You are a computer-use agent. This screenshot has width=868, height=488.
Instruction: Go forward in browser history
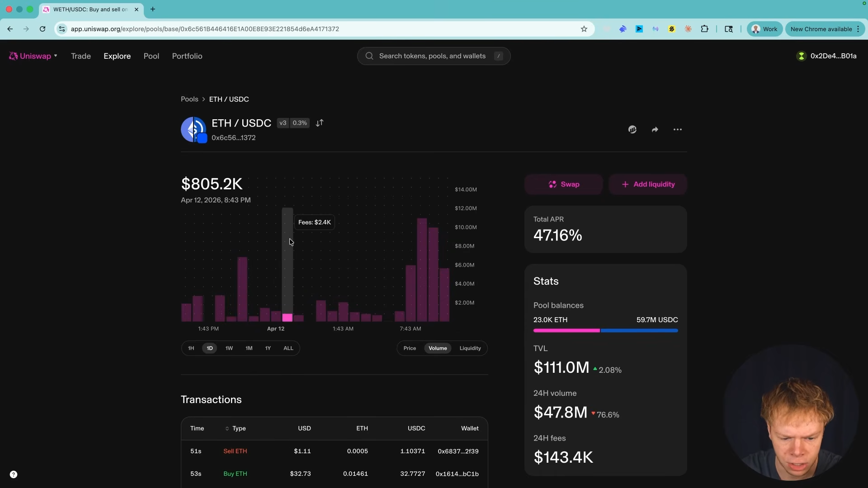tap(26, 29)
